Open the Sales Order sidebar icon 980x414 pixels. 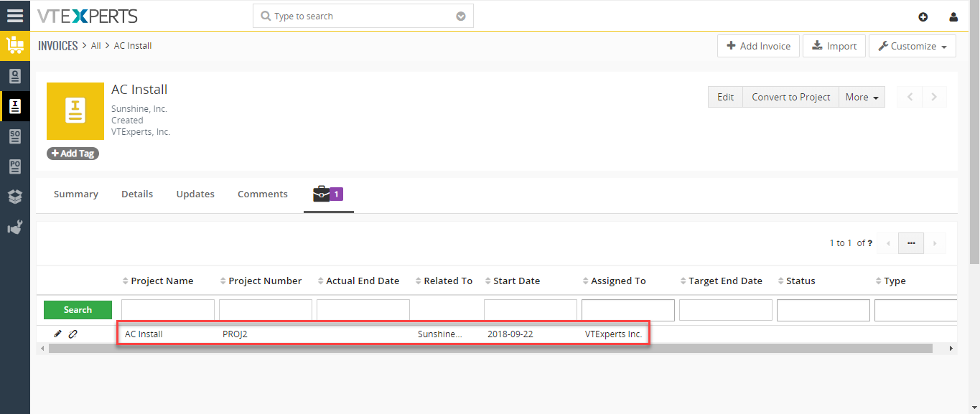(15, 136)
